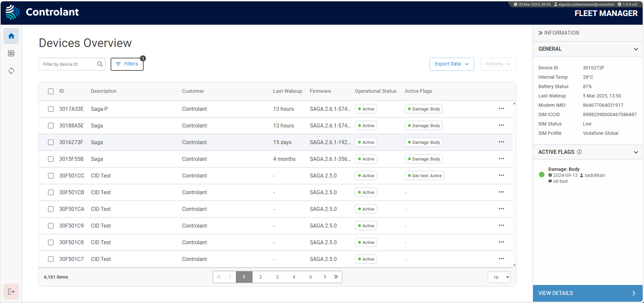Check the box for device 30F501C9

click(51, 226)
